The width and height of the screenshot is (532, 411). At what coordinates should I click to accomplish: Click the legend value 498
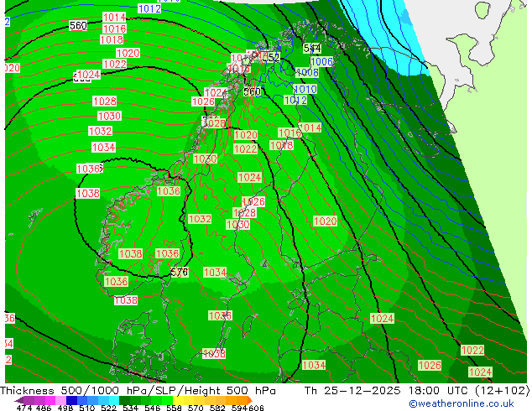[65, 408]
